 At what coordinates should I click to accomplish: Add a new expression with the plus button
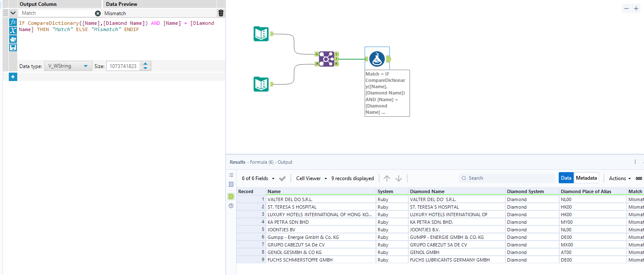coord(13,77)
